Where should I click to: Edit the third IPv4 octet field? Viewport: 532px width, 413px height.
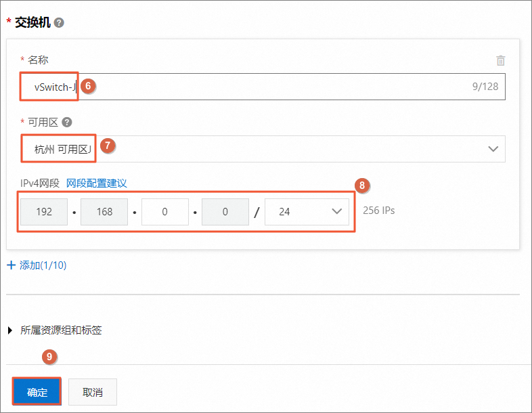[165, 212]
